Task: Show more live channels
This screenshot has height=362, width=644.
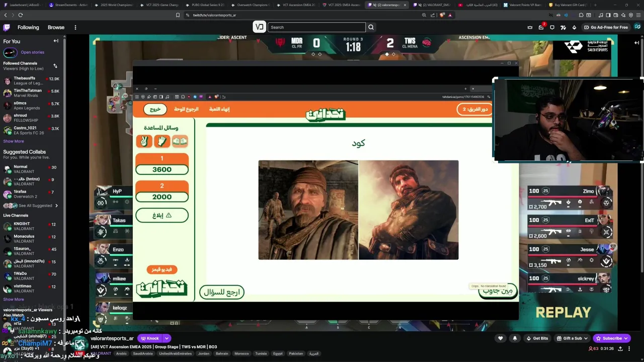Action: (x=14, y=299)
